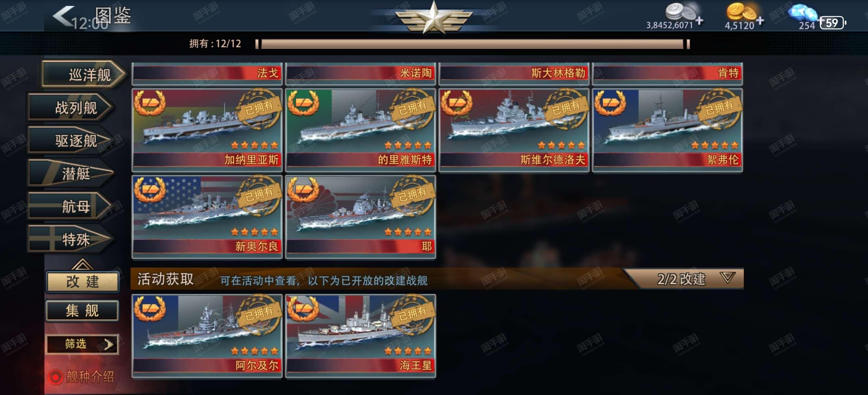This screenshot has height=395, width=868.
Task: Tap the back arrow beside 图鉴
Action: [63, 15]
